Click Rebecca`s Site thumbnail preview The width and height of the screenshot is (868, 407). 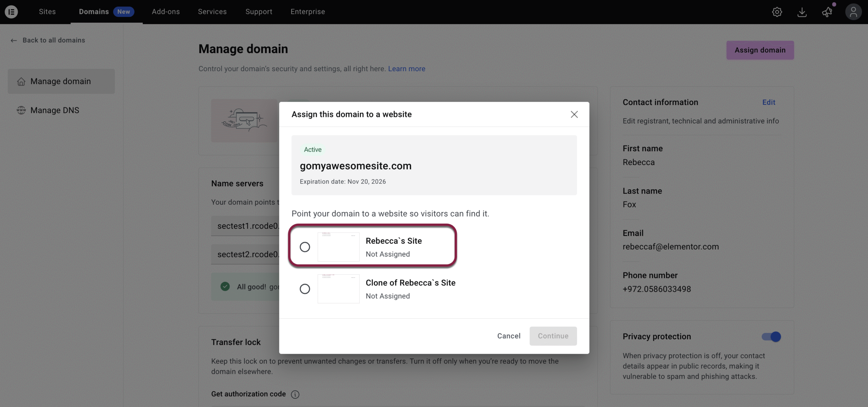338,247
